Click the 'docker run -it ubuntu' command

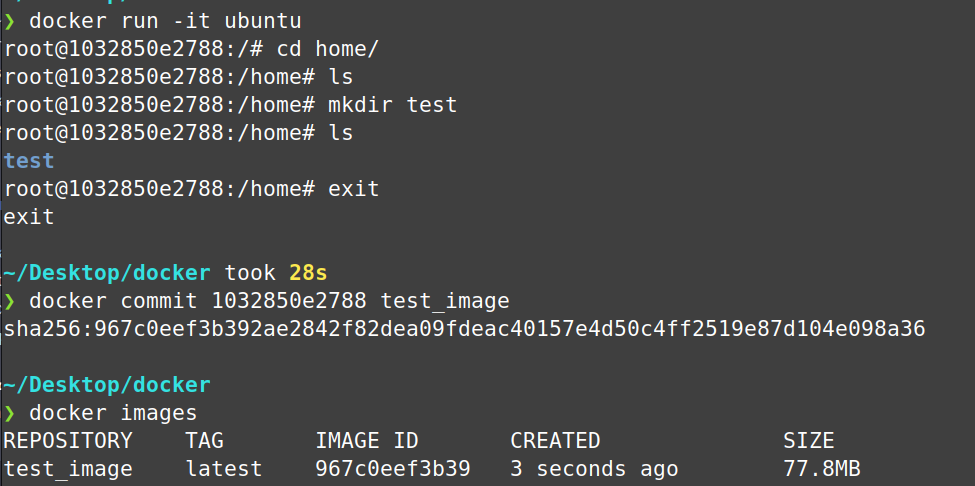tap(165, 20)
